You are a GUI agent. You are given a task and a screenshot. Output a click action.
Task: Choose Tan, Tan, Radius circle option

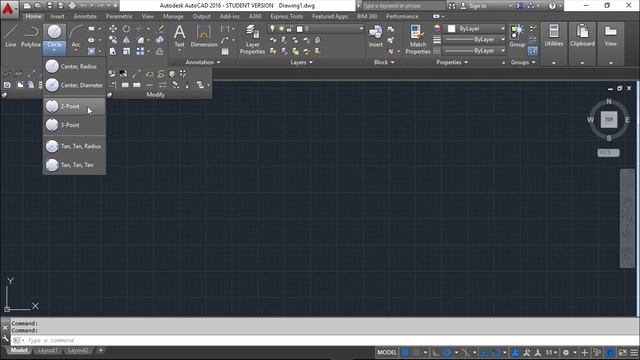[x=74, y=146]
